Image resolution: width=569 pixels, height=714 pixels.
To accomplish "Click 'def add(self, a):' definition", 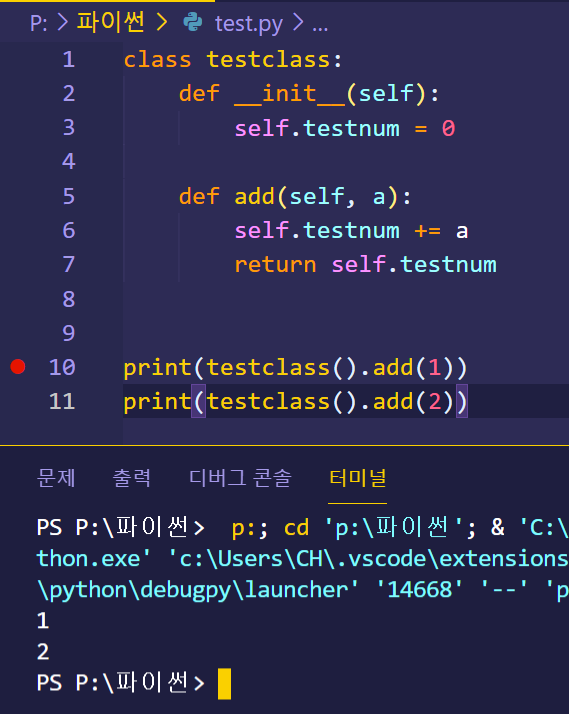I will 295,197.
